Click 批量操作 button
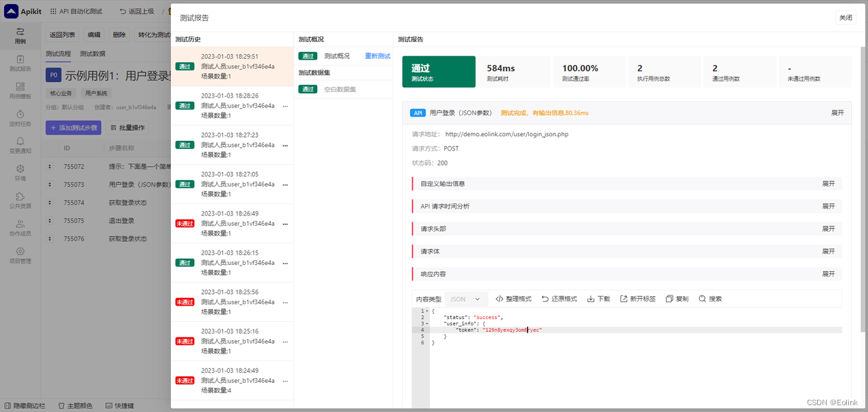The height and width of the screenshot is (412, 868). (x=126, y=127)
